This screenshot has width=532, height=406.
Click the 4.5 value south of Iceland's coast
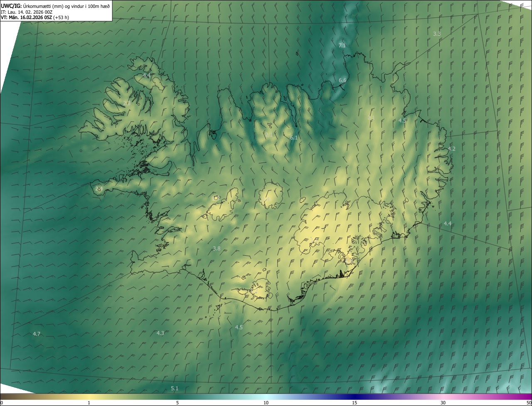(239, 327)
